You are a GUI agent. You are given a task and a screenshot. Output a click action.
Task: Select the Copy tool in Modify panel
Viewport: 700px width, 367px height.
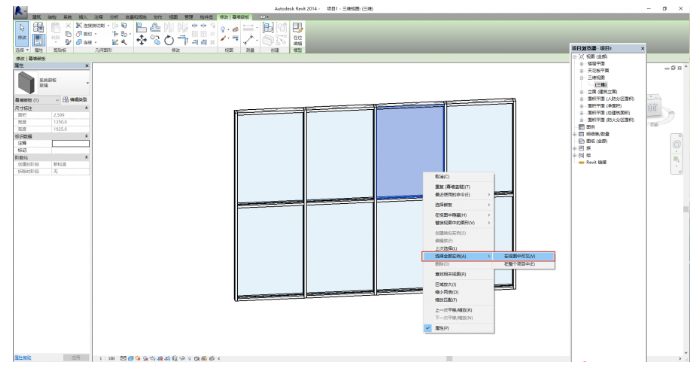155,40
